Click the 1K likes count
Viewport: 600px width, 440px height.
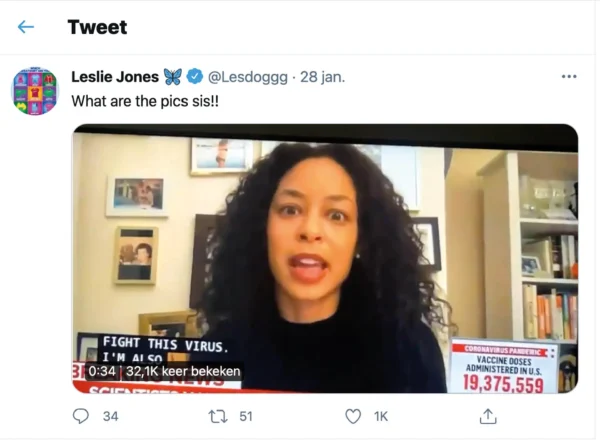(x=381, y=416)
